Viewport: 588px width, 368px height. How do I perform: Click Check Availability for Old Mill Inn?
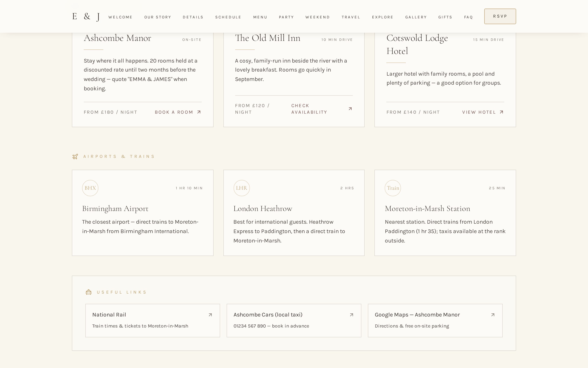coord(322,109)
